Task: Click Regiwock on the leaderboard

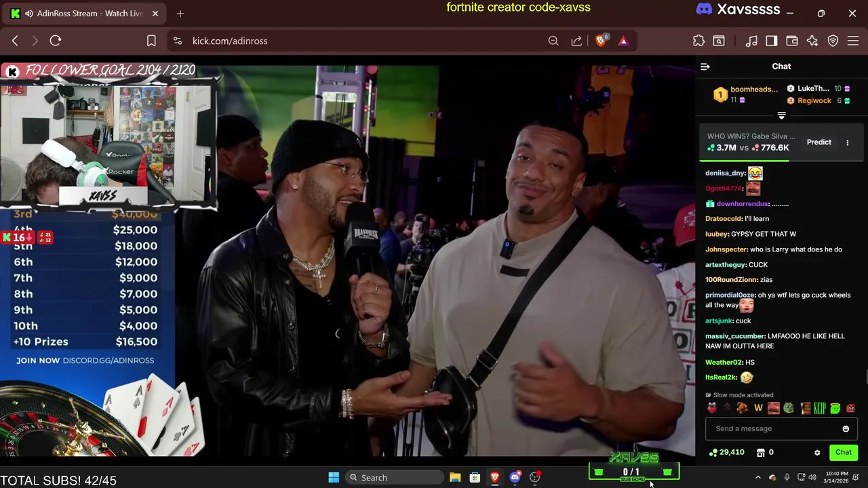Action: pyautogui.click(x=814, y=100)
